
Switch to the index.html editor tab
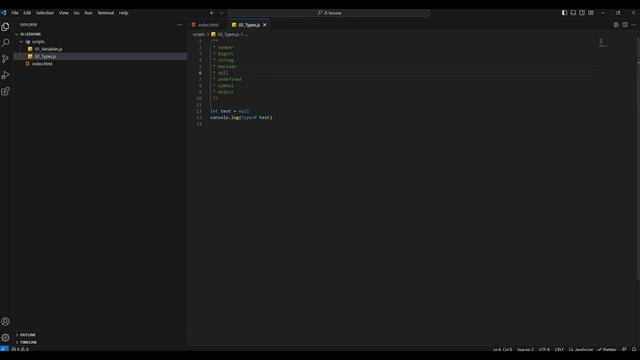[x=208, y=25]
